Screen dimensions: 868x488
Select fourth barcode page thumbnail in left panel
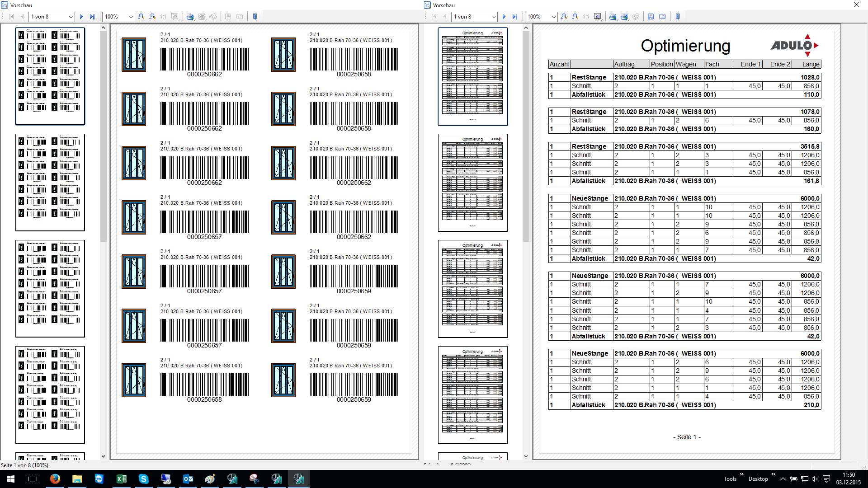click(x=50, y=395)
